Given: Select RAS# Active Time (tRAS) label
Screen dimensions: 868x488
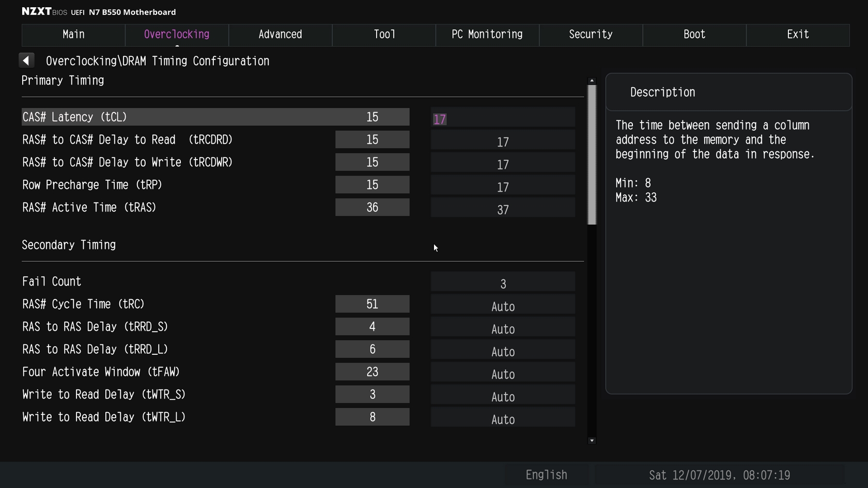Looking at the screenshot, I should (x=89, y=208).
